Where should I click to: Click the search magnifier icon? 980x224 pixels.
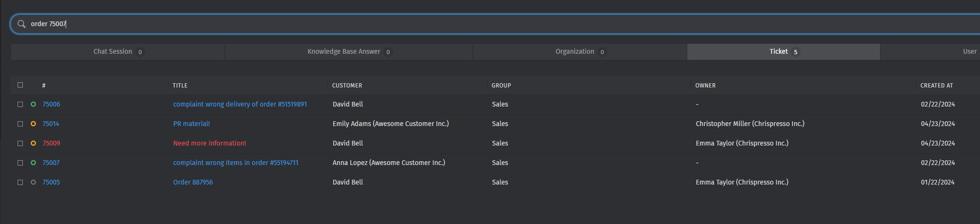21,24
